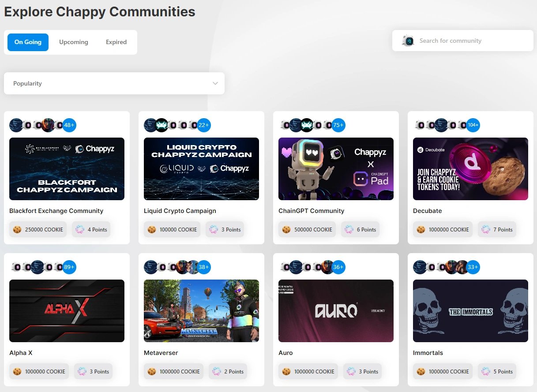
Task: Click the 38+ members badge on Metaverser
Action: coord(204,267)
